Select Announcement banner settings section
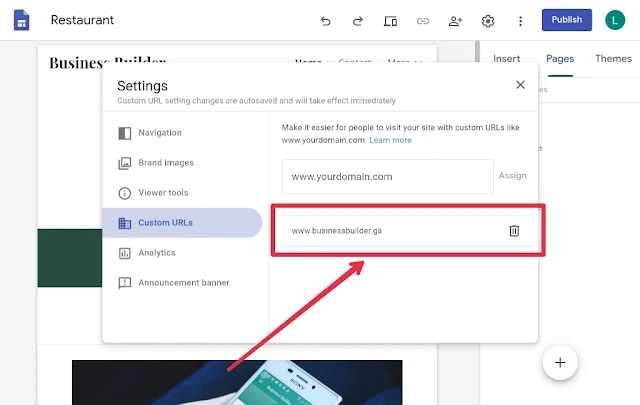The height and width of the screenshot is (405, 640). (182, 283)
